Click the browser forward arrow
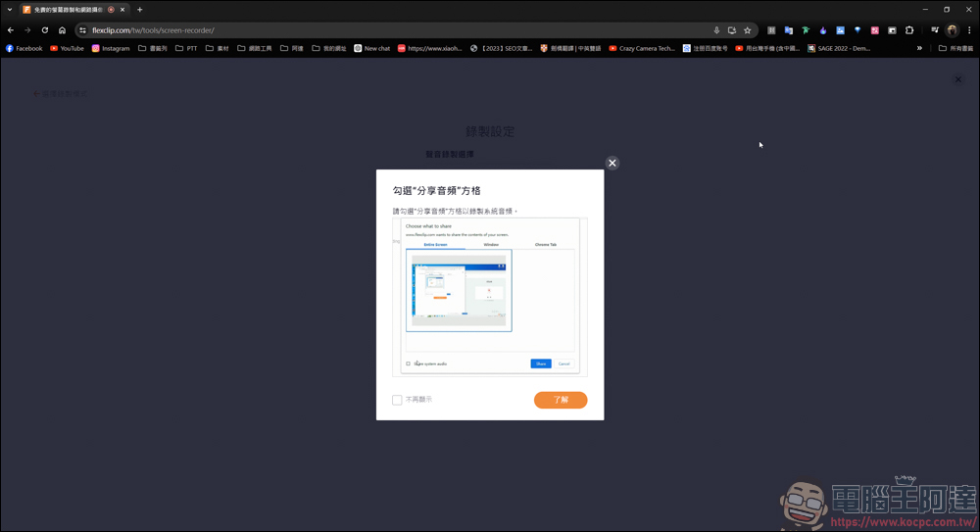 (x=27, y=30)
